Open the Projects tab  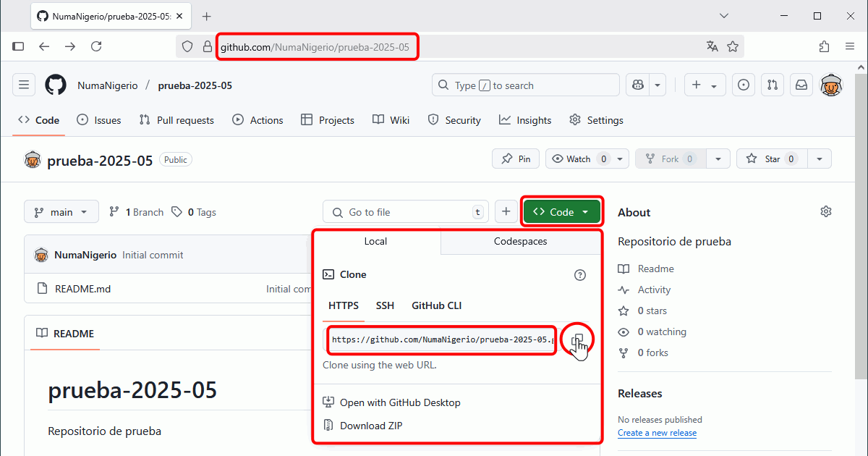tap(328, 120)
